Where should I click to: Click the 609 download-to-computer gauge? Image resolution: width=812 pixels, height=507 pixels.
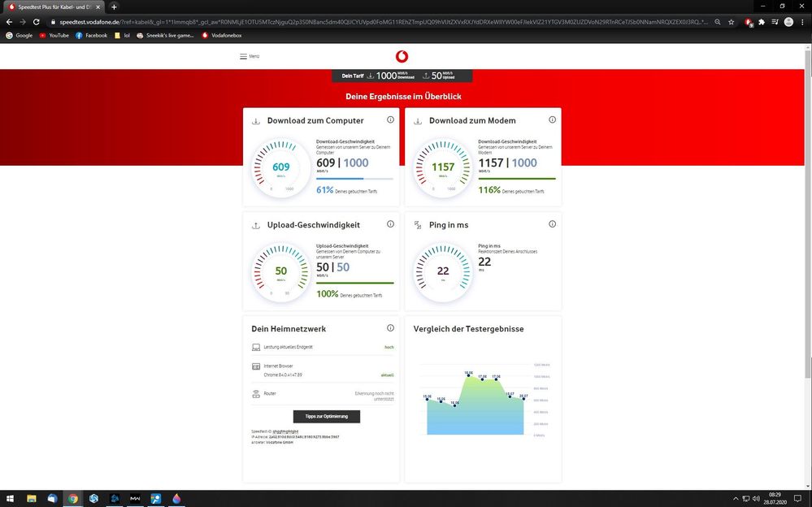[x=281, y=167]
